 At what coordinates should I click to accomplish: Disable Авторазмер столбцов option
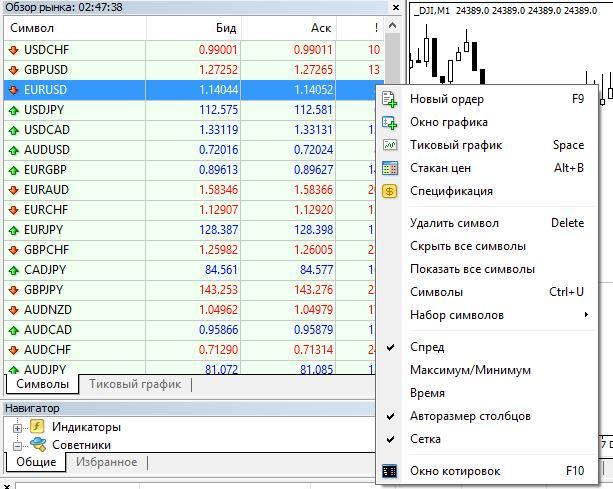pos(470,416)
